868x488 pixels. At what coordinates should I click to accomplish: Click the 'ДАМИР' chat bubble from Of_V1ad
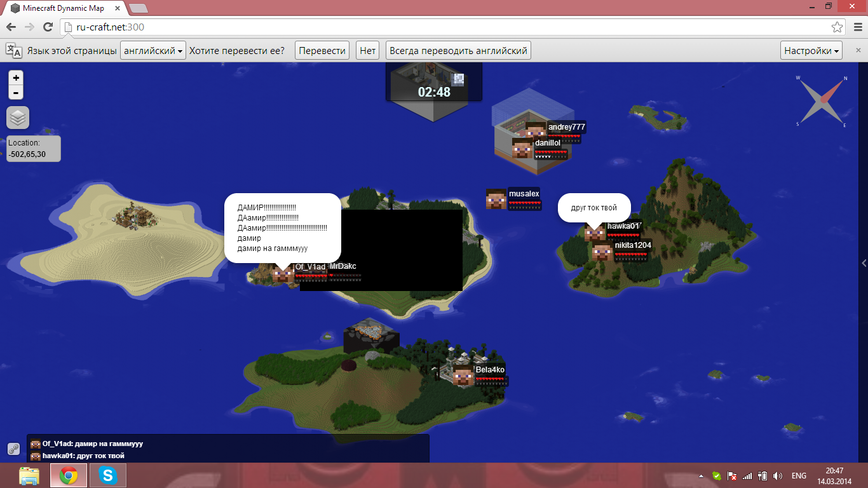283,228
